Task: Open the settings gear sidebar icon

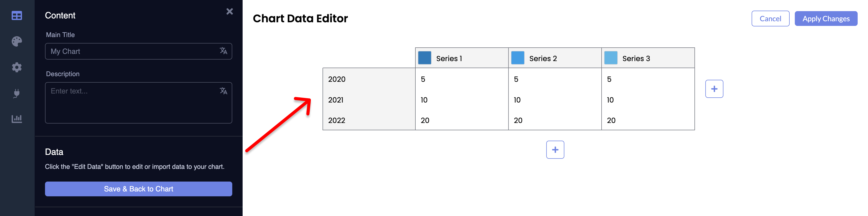Action: click(x=17, y=67)
